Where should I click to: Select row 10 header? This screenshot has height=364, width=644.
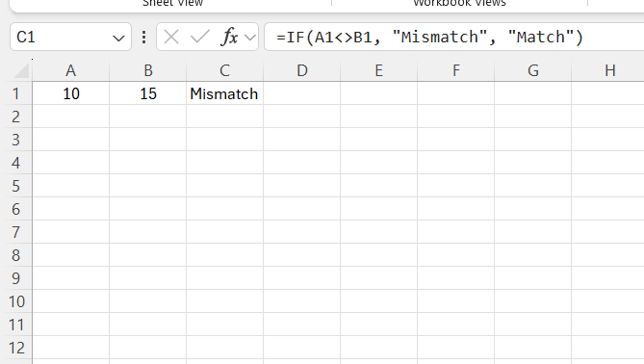coord(16,301)
